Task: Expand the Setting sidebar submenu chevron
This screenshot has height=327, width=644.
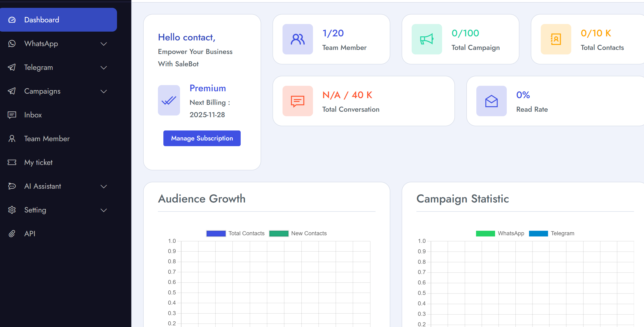Action: point(103,210)
